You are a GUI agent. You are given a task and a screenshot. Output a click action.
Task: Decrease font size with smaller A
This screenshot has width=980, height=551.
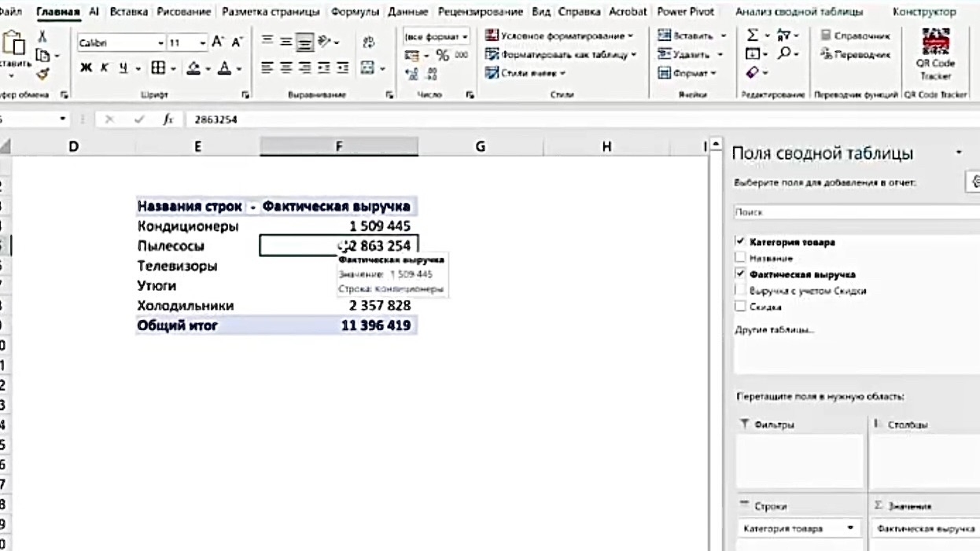(x=236, y=42)
